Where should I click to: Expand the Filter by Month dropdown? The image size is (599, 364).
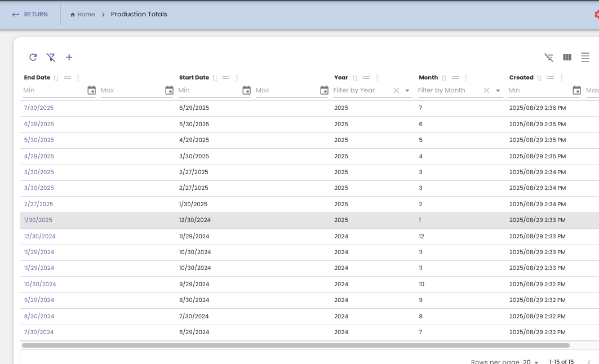[x=498, y=91]
